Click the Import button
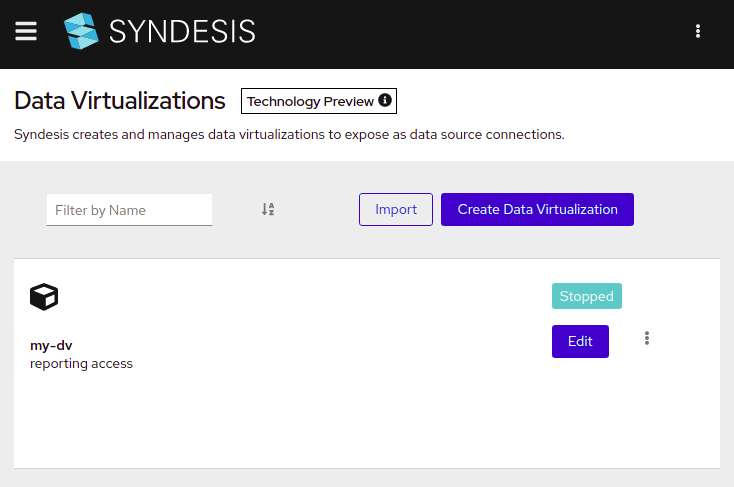Image resolution: width=734 pixels, height=487 pixels. coord(396,209)
